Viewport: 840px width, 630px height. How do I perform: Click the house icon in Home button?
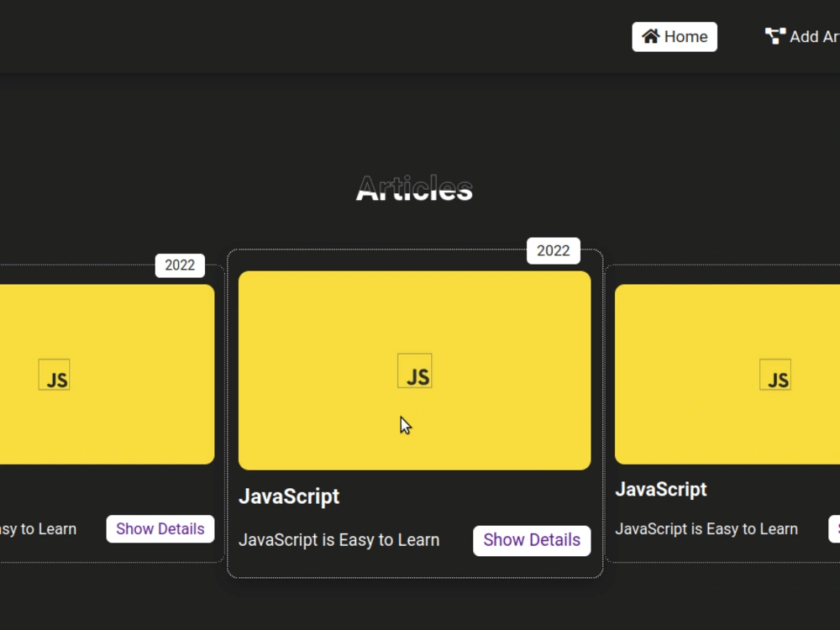click(651, 36)
